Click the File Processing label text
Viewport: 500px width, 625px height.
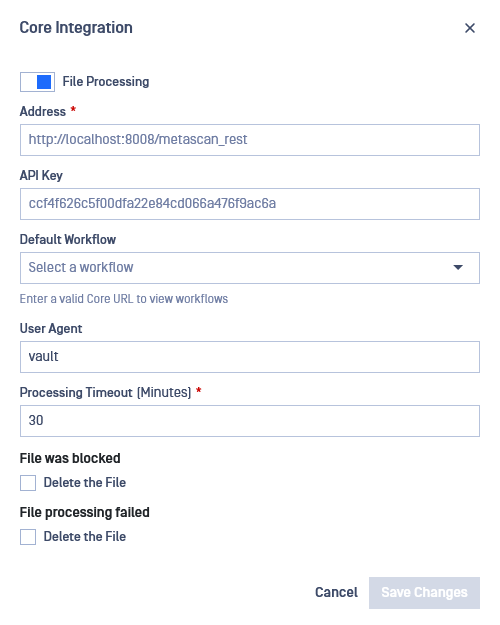(106, 82)
